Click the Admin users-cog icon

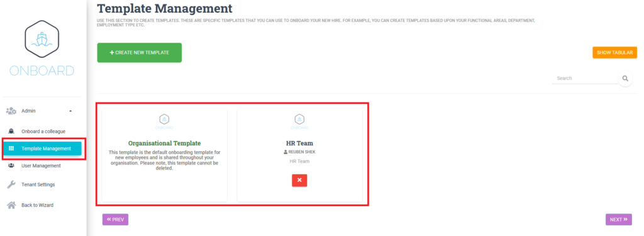point(11,111)
